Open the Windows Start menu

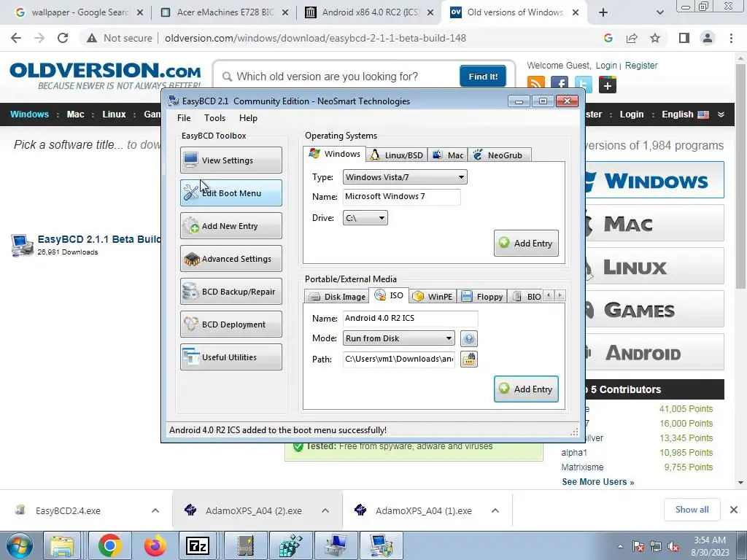point(20,545)
